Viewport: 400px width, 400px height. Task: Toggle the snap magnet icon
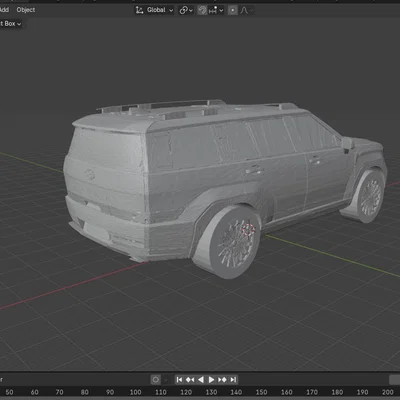tap(202, 10)
